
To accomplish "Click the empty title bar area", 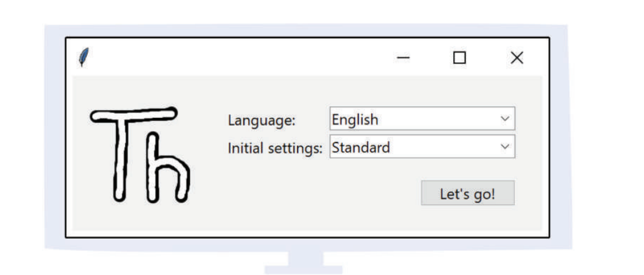I will click(x=241, y=58).
